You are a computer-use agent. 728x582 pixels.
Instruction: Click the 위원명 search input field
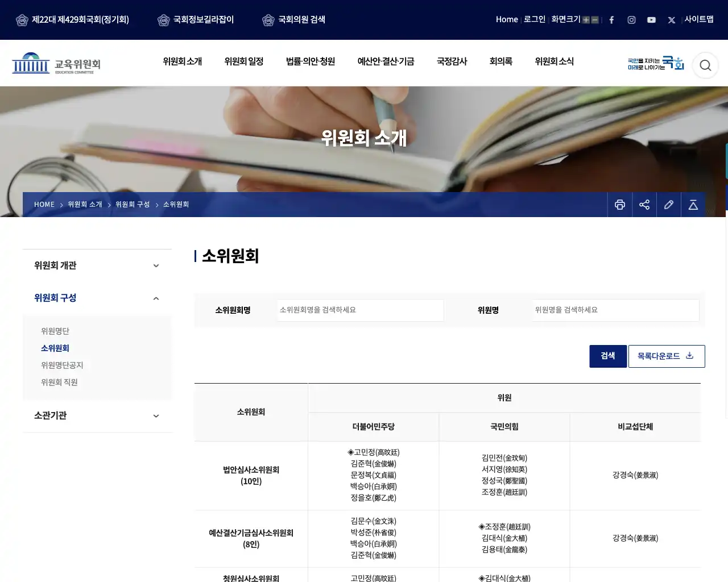(x=615, y=310)
